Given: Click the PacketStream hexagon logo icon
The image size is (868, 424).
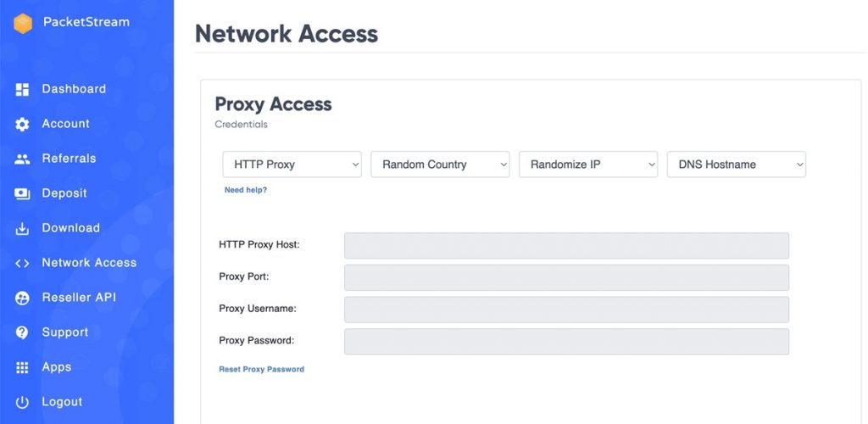Looking at the screenshot, I should (x=23, y=23).
